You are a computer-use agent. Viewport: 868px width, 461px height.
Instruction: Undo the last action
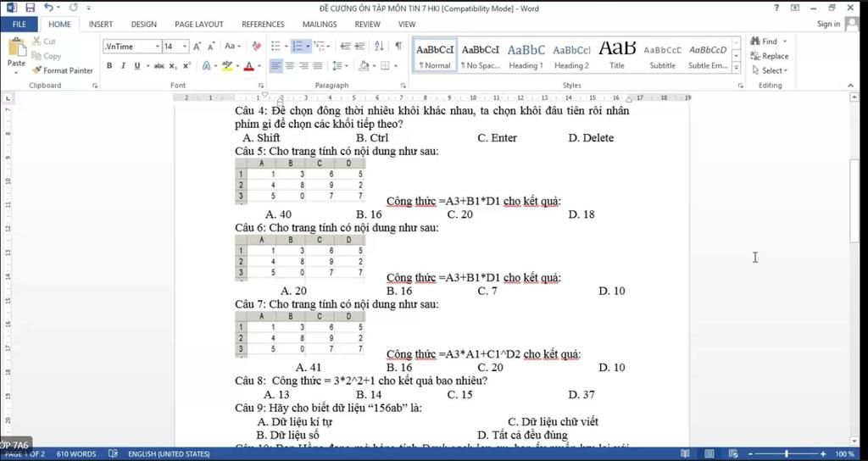pos(48,8)
